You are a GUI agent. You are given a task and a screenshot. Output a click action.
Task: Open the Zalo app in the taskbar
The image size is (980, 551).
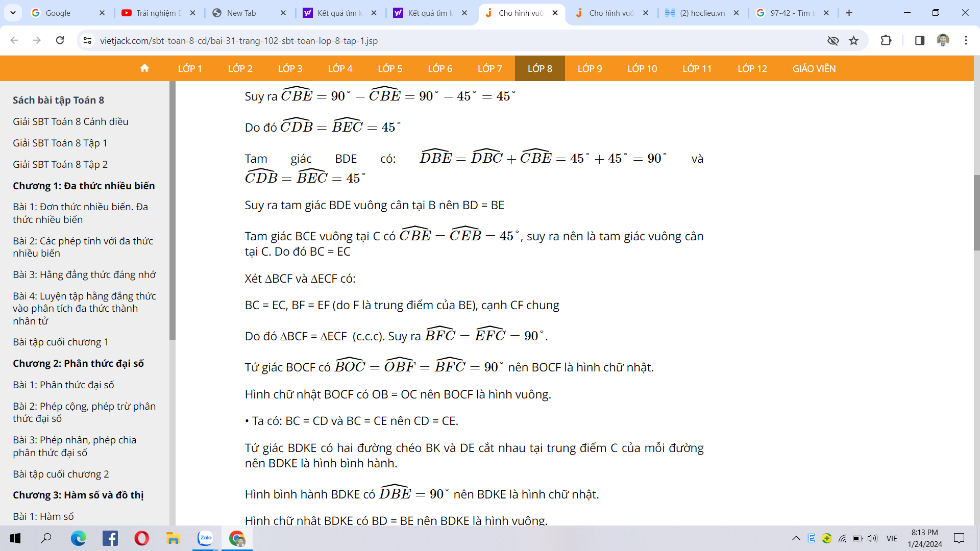tap(205, 538)
